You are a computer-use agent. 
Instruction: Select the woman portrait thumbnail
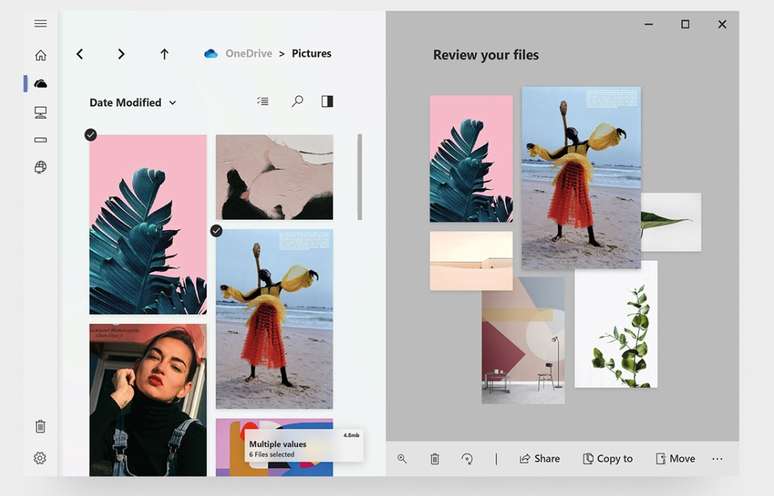(148, 400)
